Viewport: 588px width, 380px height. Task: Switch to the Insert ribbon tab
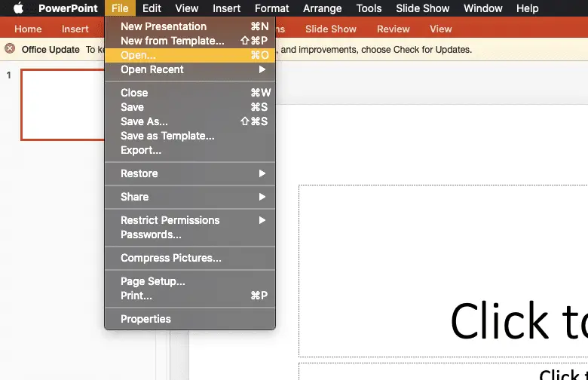75,29
